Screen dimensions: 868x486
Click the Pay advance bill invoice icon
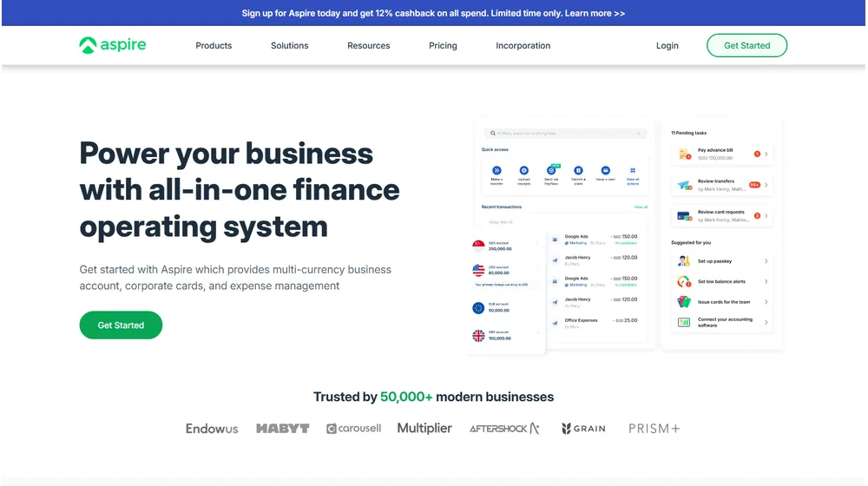[x=684, y=154]
